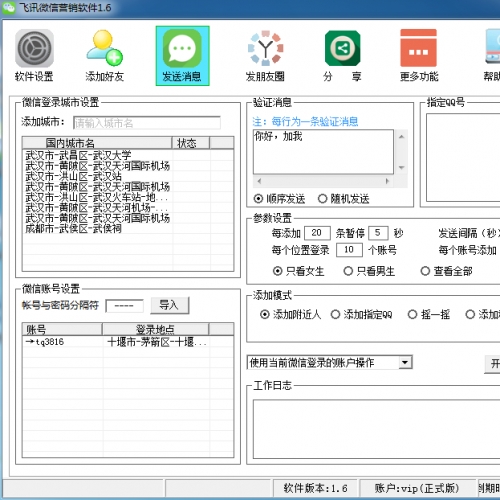Click verification box scroll right arrow
The height and width of the screenshot is (500, 500).
coord(387,181)
